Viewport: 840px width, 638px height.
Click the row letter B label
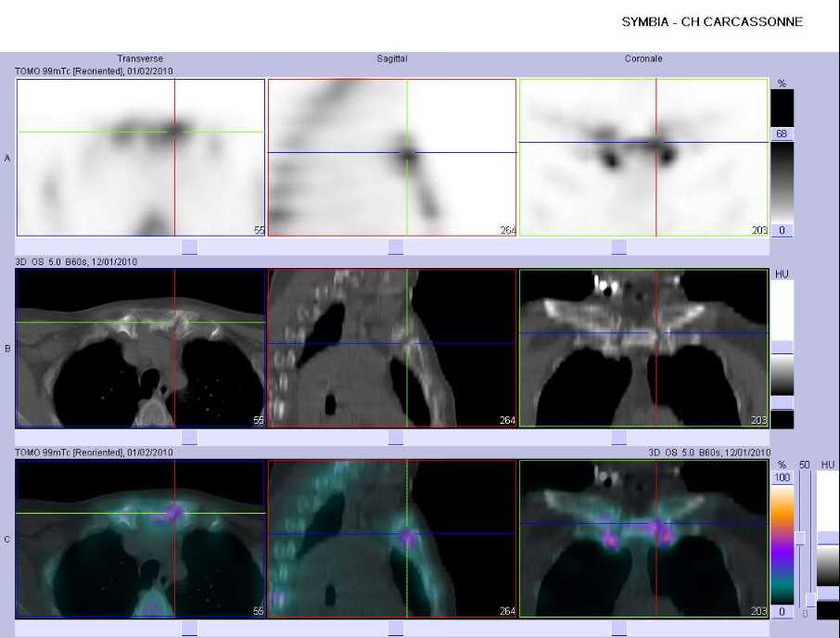coord(7,349)
